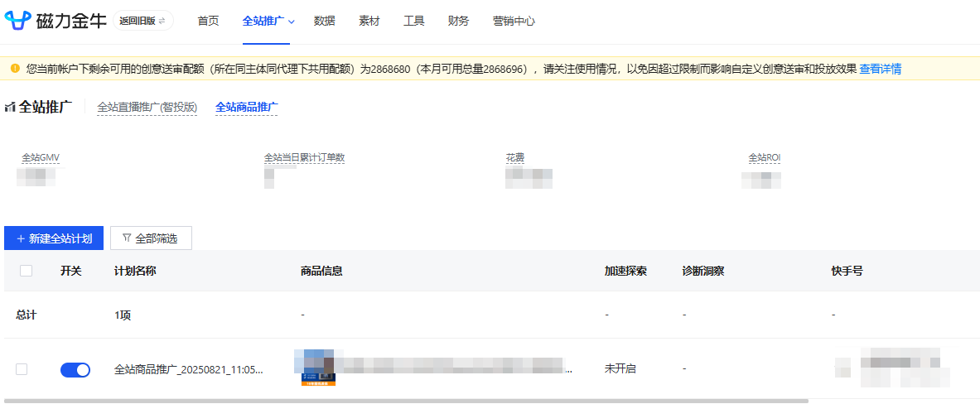Open the plan named 全站商品推广_20250821
This screenshot has height=404, width=980.
[x=188, y=369]
